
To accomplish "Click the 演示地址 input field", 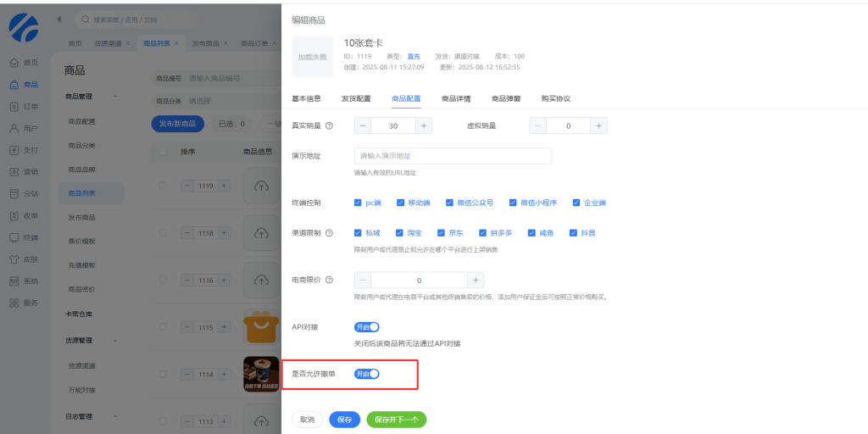I will point(453,156).
